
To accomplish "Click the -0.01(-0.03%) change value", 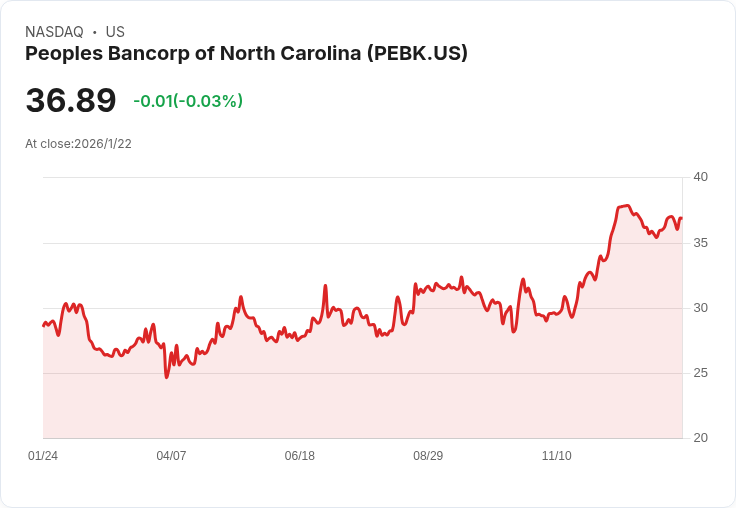I will coord(188,101).
